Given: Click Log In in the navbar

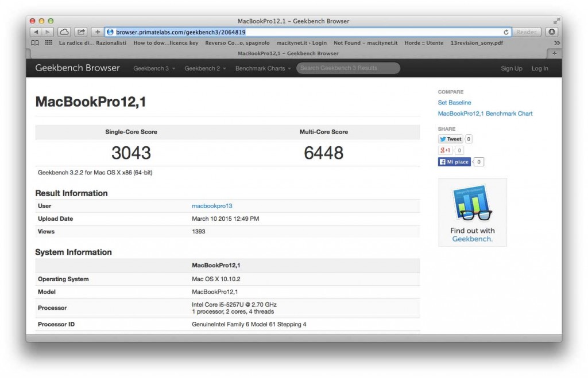Looking at the screenshot, I should tap(540, 68).
